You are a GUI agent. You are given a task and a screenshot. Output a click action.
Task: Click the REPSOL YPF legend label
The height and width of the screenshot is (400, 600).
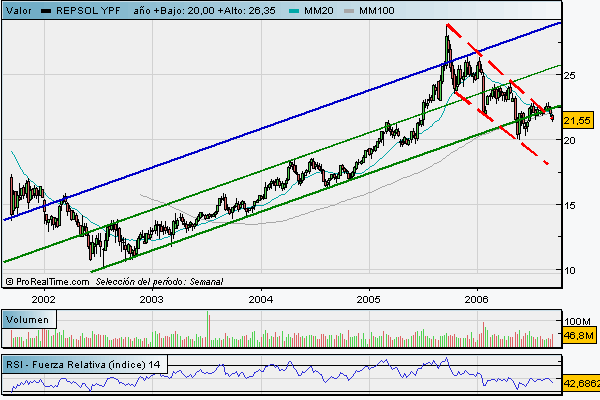point(88,11)
